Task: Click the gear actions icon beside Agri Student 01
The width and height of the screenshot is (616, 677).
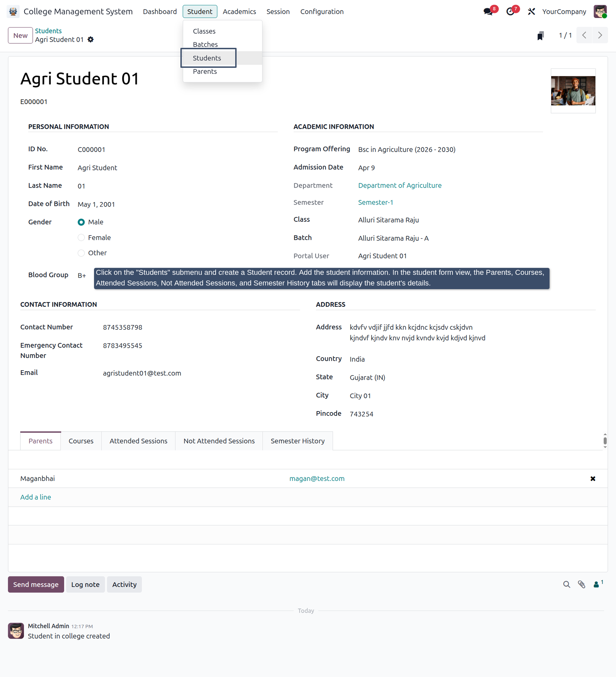Action: [91, 39]
